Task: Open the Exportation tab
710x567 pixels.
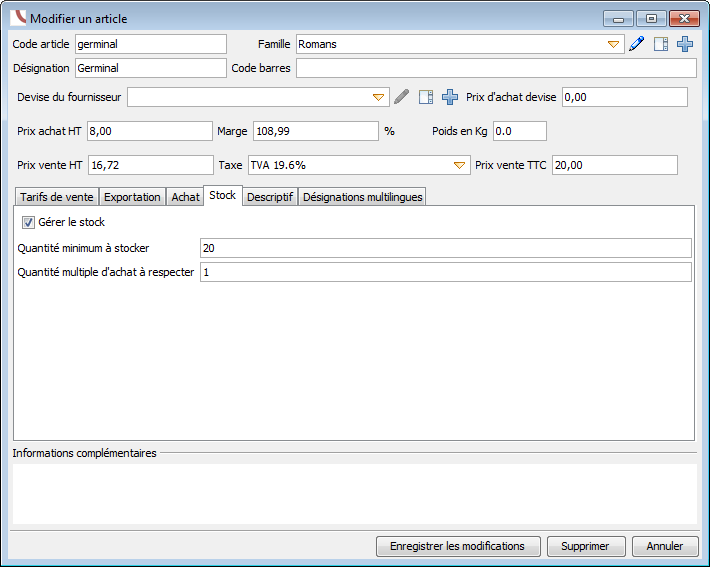Action: pos(132,197)
